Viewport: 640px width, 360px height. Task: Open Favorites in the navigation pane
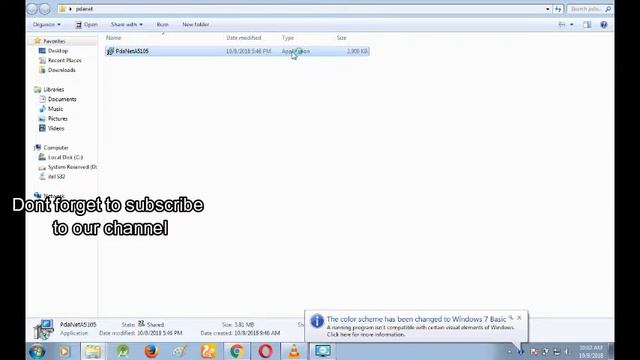click(x=54, y=41)
